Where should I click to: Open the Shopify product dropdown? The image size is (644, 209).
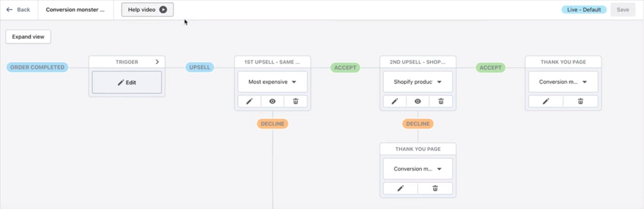click(x=418, y=82)
